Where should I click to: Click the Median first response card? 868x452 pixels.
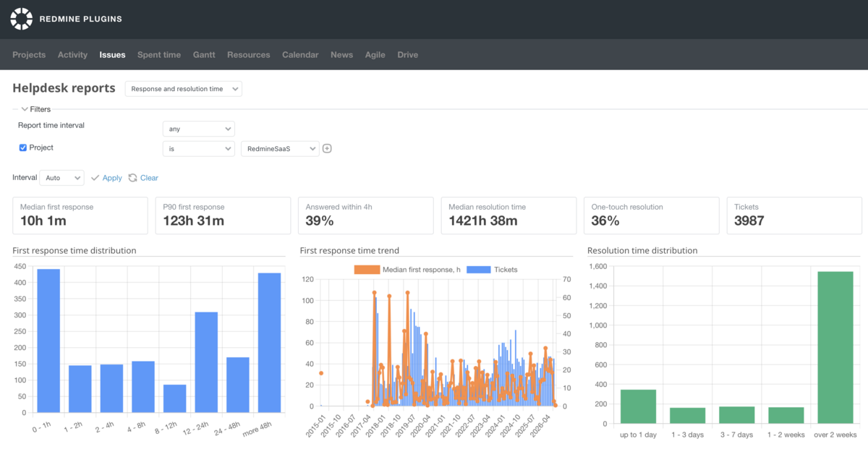coord(80,216)
